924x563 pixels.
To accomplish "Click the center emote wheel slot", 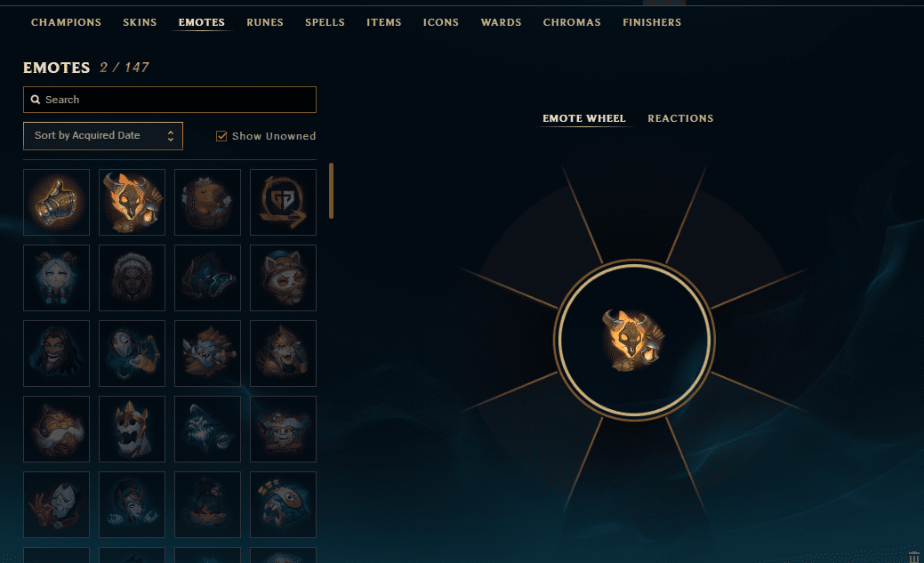I will pos(634,340).
